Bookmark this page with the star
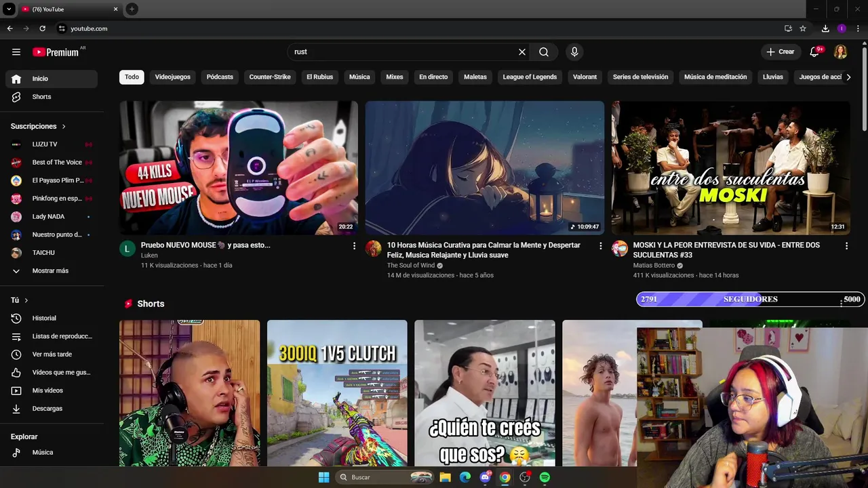 pyautogui.click(x=803, y=28)
